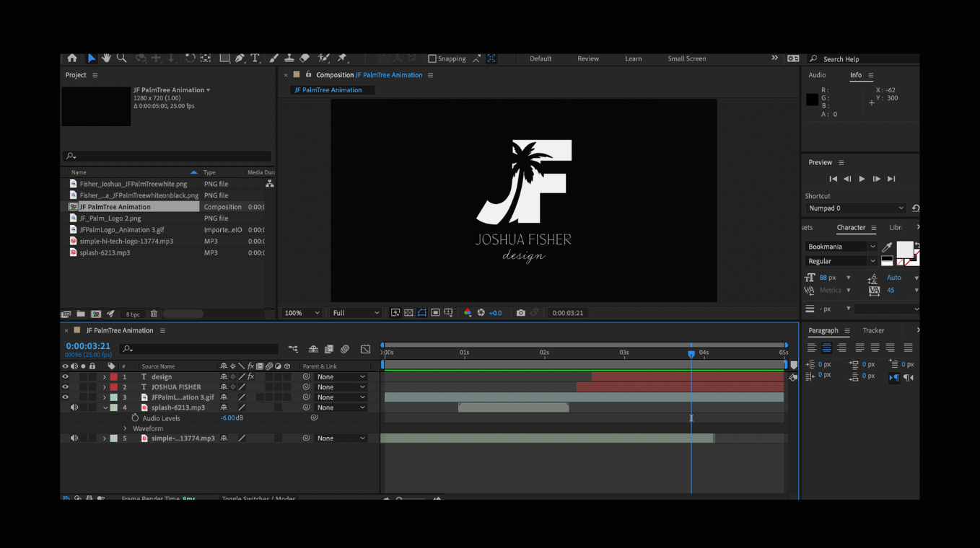Click the center text alignment button
The width and height of the screenshot is (980, 548).
point(827,348)
